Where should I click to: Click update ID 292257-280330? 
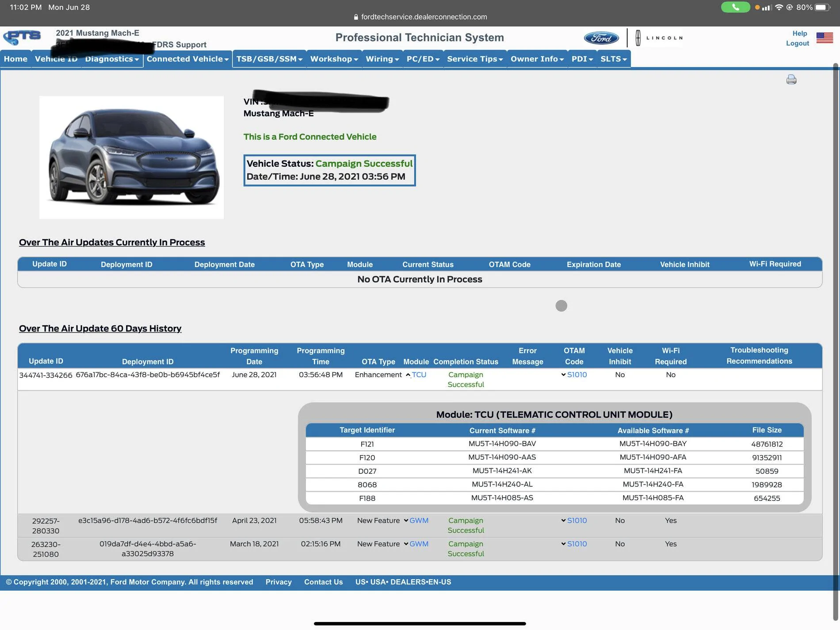coord(46,526)
